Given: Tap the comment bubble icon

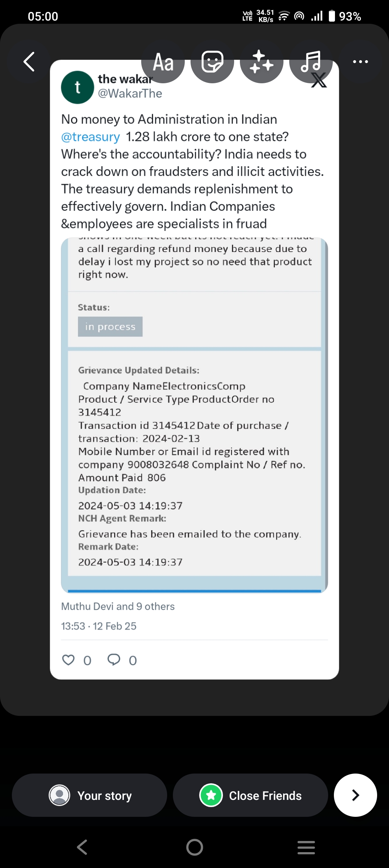Looking at the screenshot, I should [114, 660].
